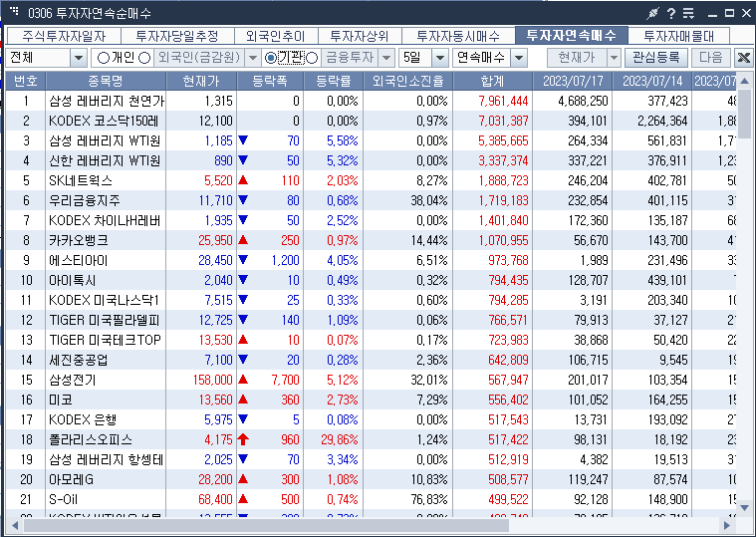Select the 우리금융지주 stock name
This screenshot has width=756, height=537.
(85, 200)
